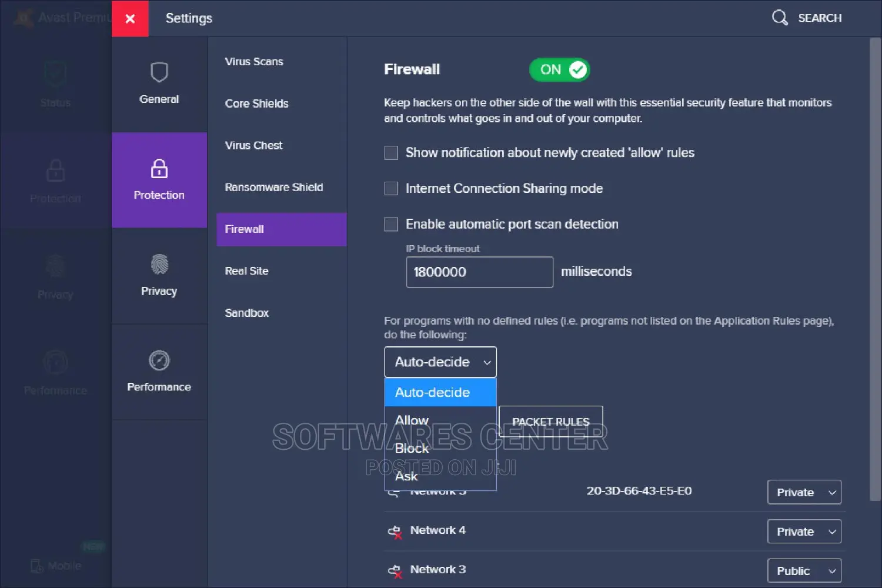The width and height of the screenshot is (882, 588).
Task: Click the search magnifier icon
Action: (780, 18)
